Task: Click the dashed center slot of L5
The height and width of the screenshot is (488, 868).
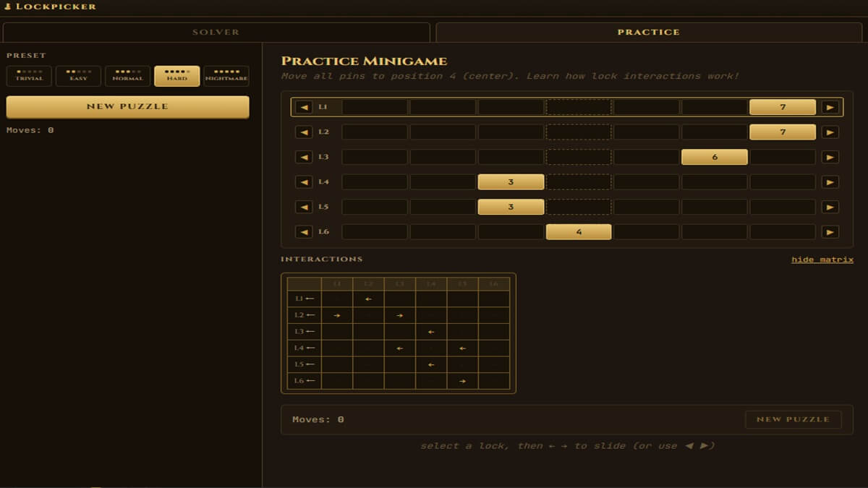Action: [x=579, y=207]
